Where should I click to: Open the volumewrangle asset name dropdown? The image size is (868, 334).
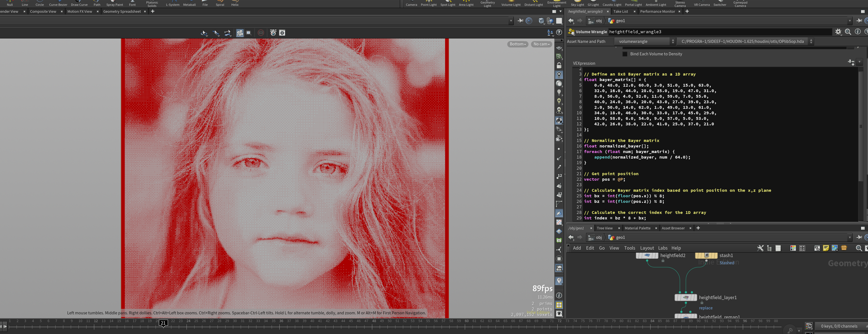tap(645, 42)
